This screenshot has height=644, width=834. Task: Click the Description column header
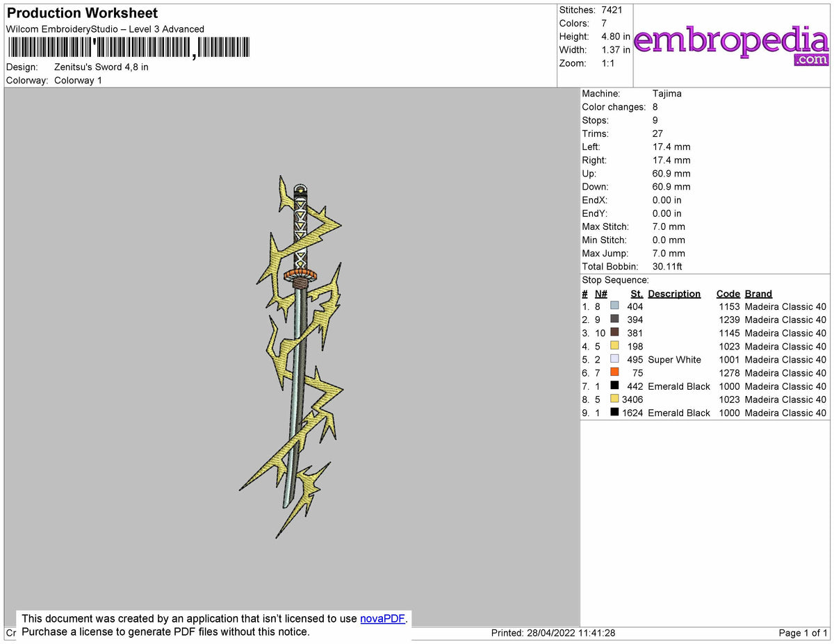pos(674,293)
